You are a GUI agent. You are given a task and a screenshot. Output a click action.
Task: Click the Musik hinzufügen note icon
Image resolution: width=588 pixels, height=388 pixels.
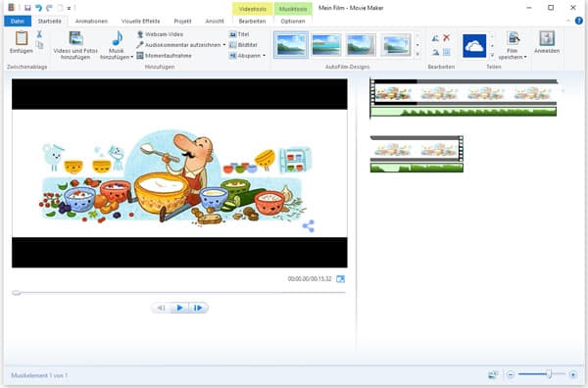pyautogui.click(x=117, y=38)
